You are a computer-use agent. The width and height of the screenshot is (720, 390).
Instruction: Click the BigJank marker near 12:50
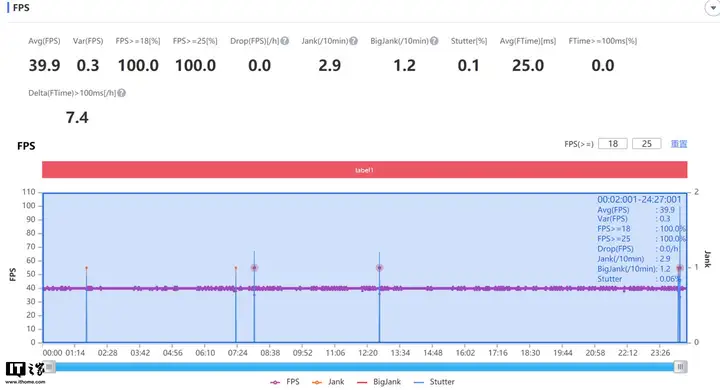[x=379, y=267]
